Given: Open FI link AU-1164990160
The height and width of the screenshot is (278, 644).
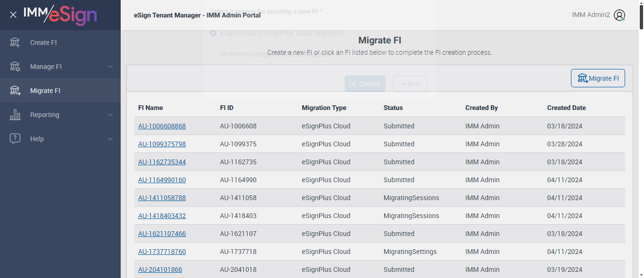Looking at the screenshot, I should pyautogui.click(x=162, y=180).
